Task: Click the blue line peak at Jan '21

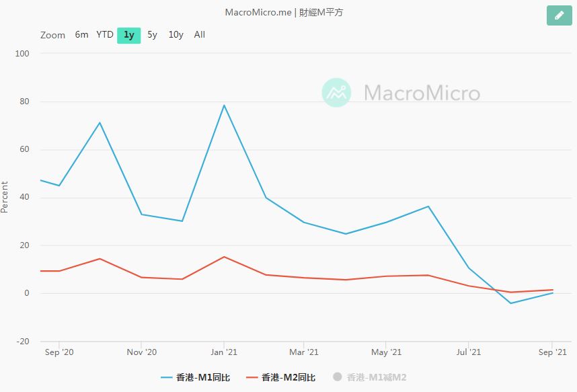Action: point(223,105)
